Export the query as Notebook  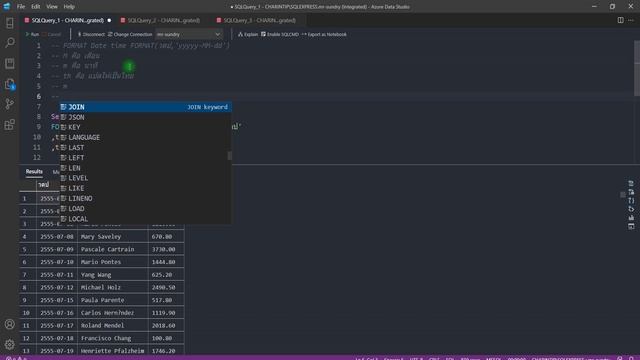(x=324, y=35)
